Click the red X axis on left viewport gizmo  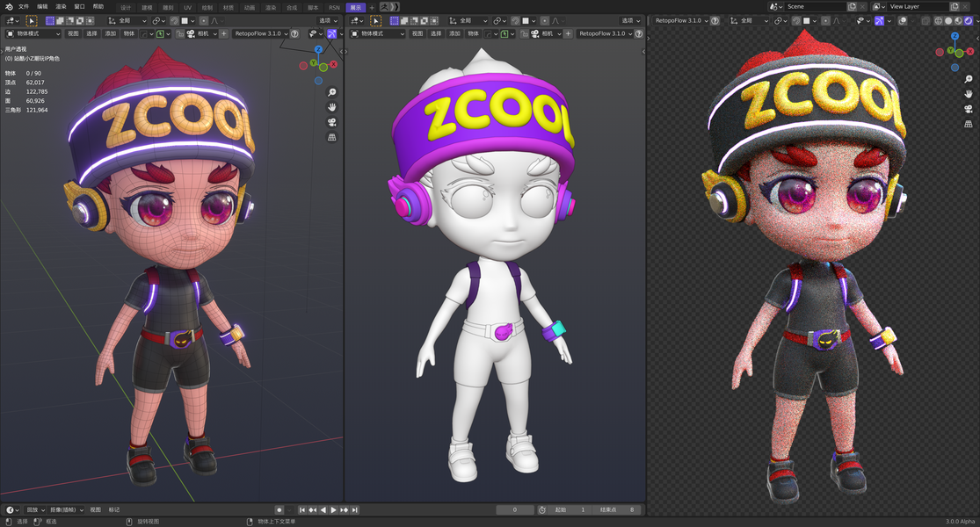pos(334,64)
